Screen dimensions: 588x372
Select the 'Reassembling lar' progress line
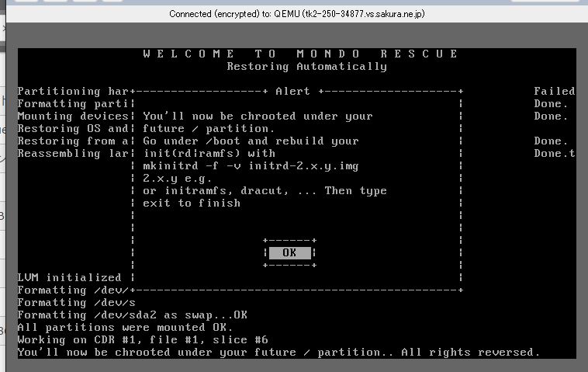pos(73,153)
